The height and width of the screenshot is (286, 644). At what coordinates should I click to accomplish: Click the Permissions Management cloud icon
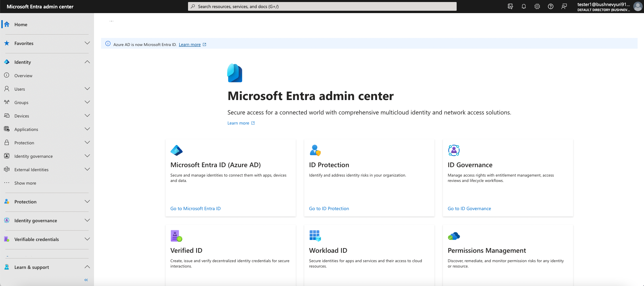click(x=454, y=236)
